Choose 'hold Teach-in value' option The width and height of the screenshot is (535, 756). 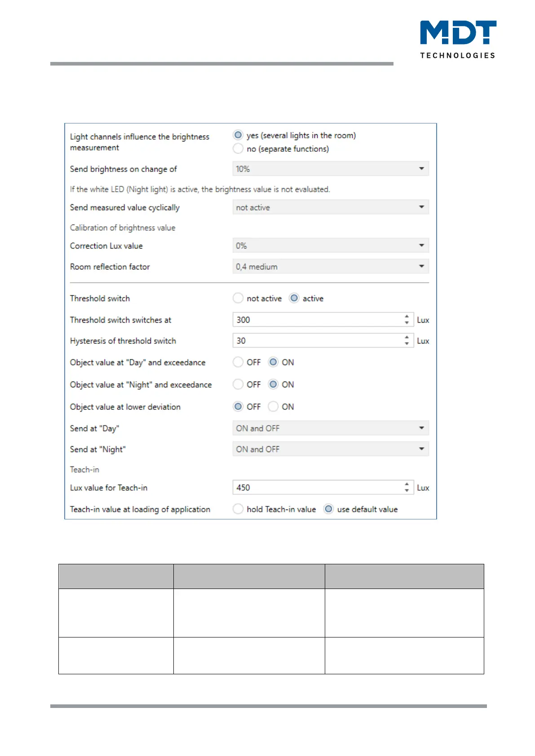click(x=238, y=509)
